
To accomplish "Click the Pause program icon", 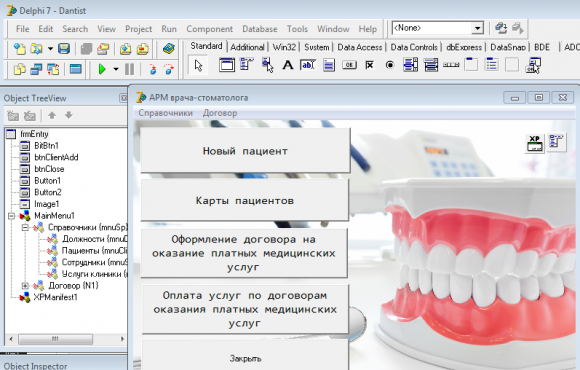I will point(129,69).
